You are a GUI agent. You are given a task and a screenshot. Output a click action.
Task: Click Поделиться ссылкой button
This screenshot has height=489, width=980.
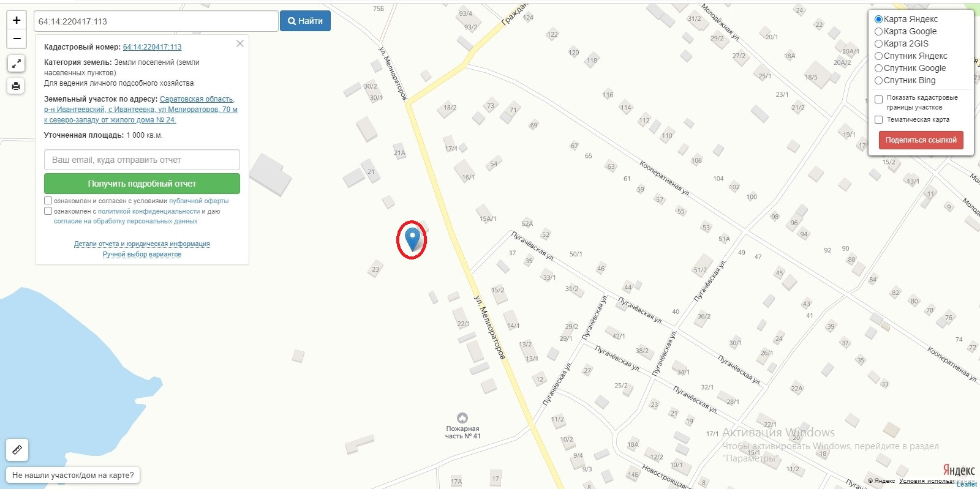[921, 140]
